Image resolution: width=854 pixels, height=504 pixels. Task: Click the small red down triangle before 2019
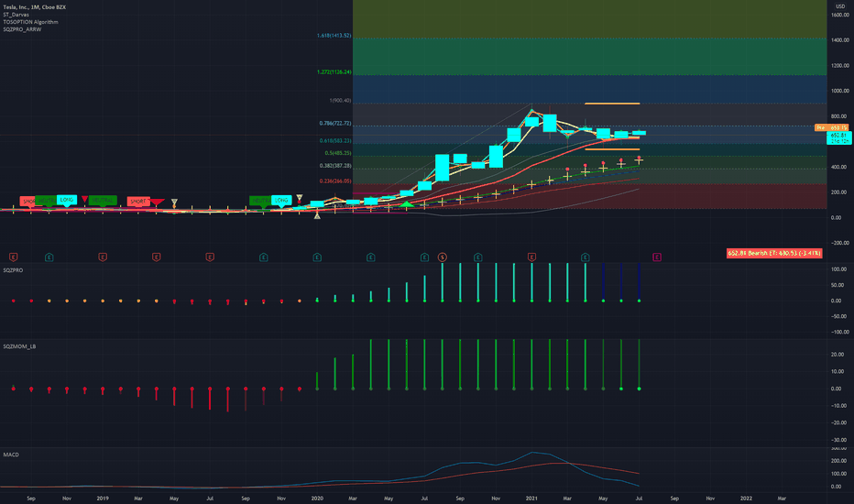point(84,199)
